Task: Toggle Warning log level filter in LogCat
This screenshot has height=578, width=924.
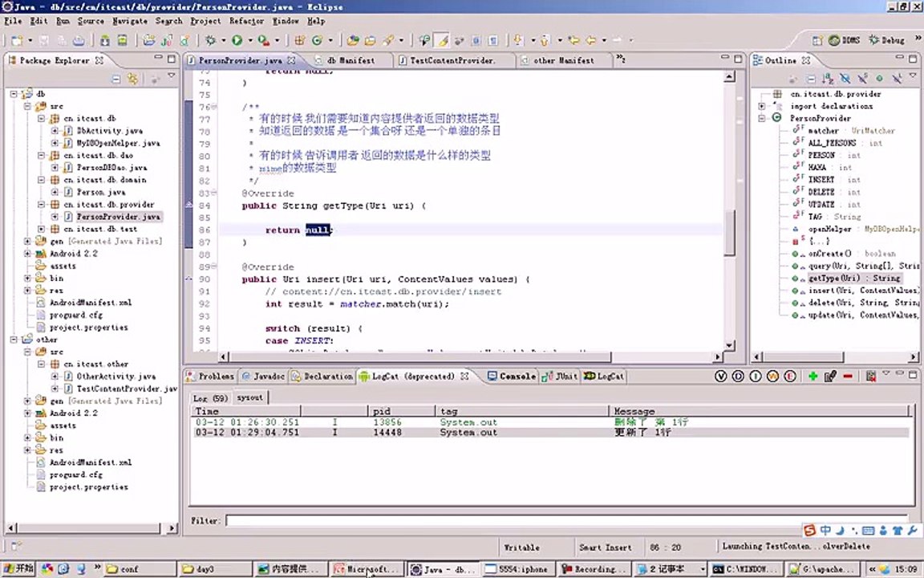Action: point(772,377)
